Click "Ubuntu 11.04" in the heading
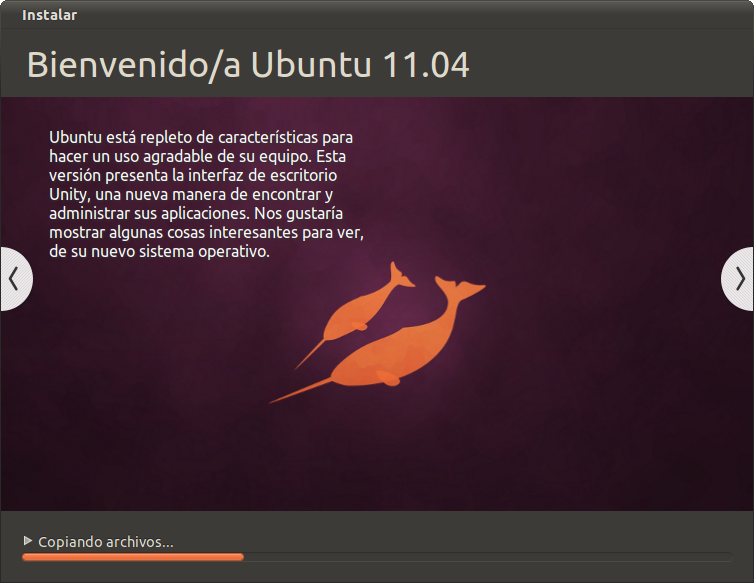 pos(360,64)
